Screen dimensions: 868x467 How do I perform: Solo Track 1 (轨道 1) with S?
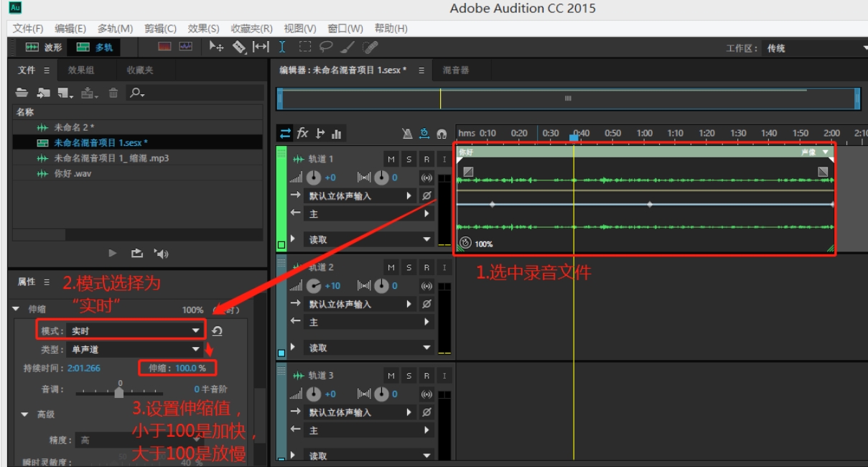coord(409,159)
